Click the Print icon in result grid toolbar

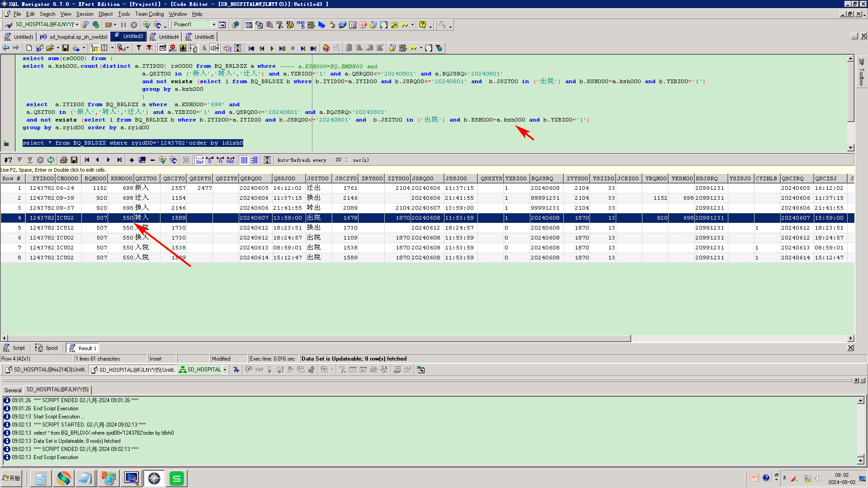pyautogui.click(x=64, y=160)
